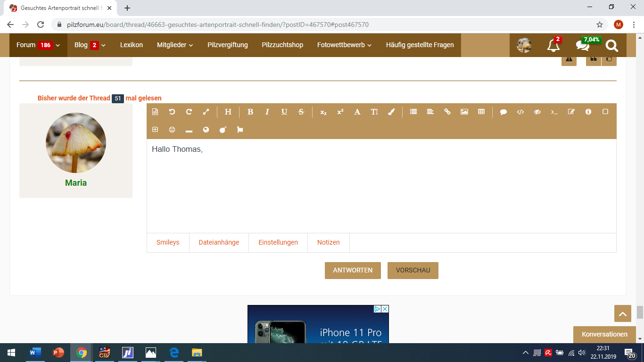Image resolution: width=644 pixels, height=362 pixels.
Task: Submit reply with ANTWORTEN button
Action: point(353,271)
